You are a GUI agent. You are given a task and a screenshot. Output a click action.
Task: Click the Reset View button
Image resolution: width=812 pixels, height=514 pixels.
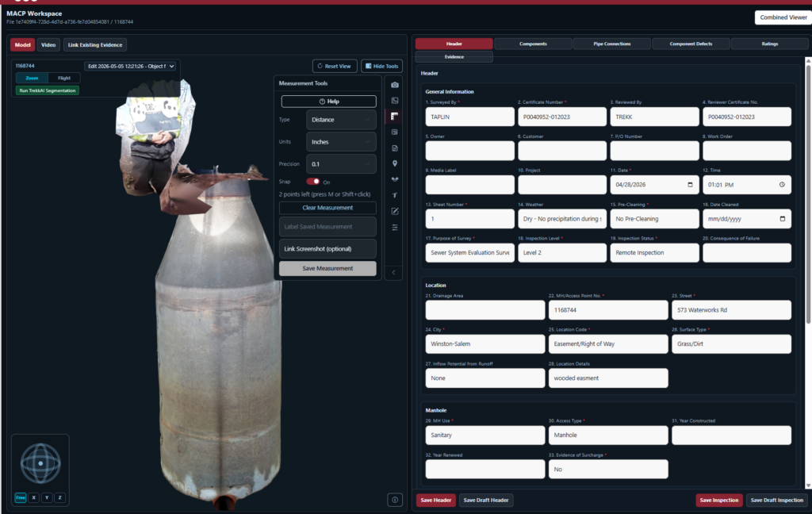(335, 66)
